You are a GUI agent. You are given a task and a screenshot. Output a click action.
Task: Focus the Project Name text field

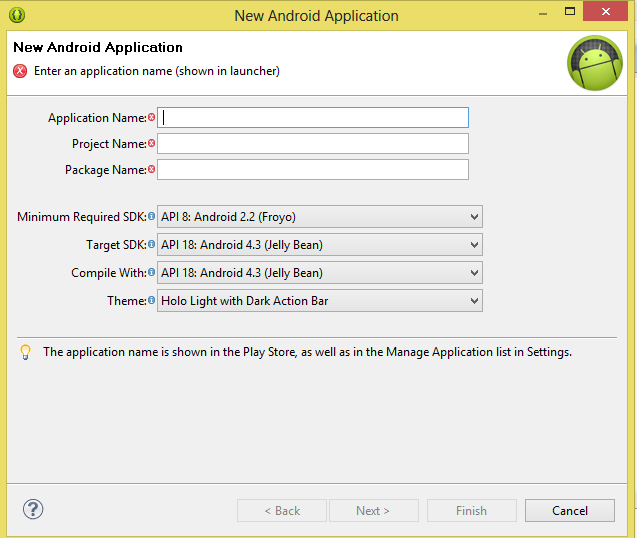313,143
